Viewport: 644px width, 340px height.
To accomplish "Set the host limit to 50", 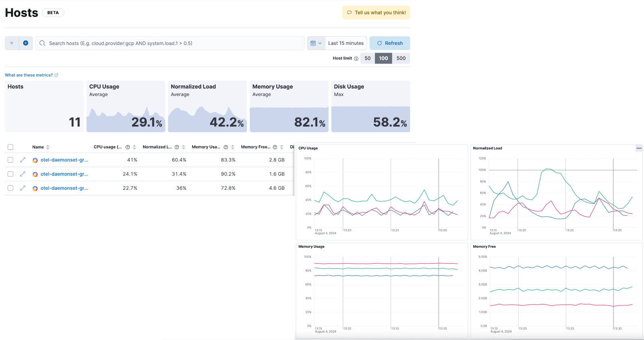I will pos(367,58).
